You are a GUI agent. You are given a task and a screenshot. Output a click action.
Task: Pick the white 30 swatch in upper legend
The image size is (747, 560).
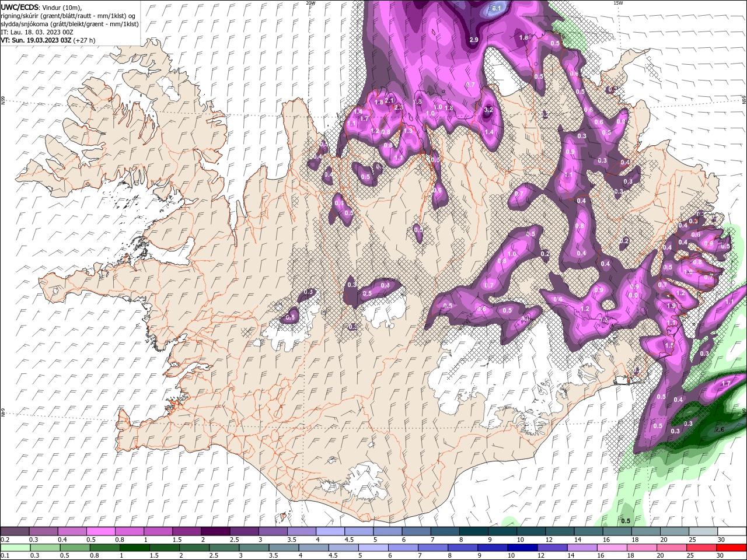[x=732, y=532]
